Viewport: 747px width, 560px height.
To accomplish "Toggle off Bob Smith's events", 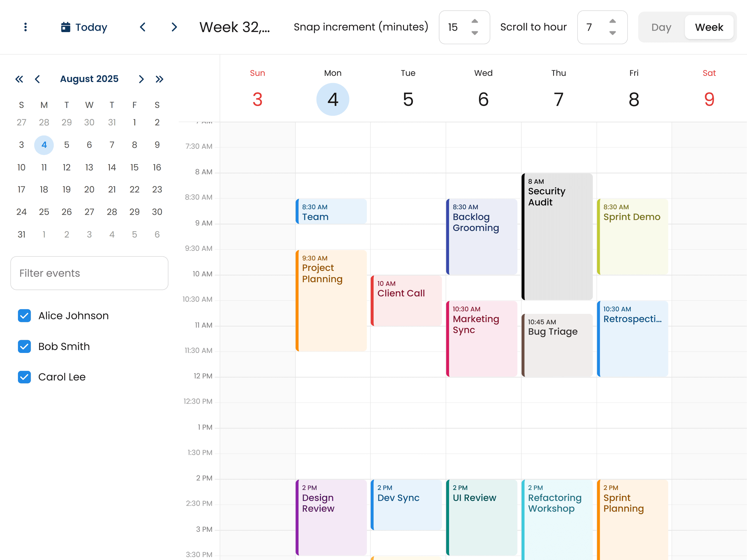I will pos(24,346).
